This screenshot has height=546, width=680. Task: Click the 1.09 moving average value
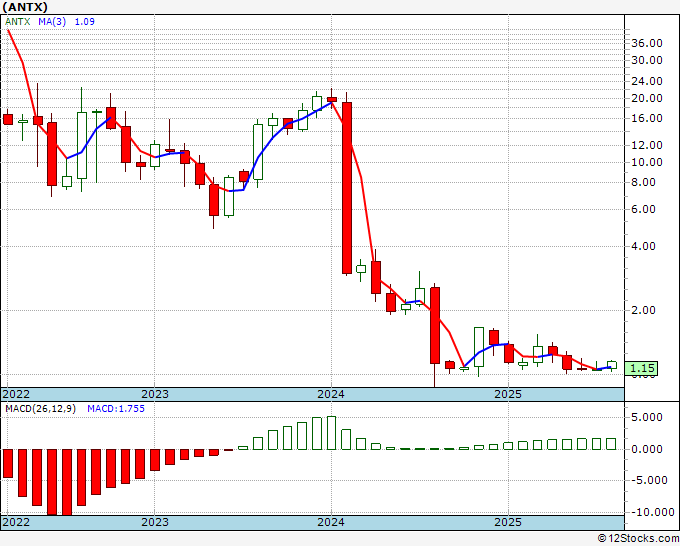pos(85,22)
